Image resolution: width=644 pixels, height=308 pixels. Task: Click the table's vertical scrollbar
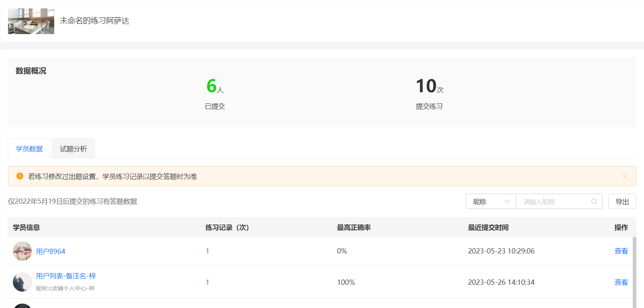[634, 272]
